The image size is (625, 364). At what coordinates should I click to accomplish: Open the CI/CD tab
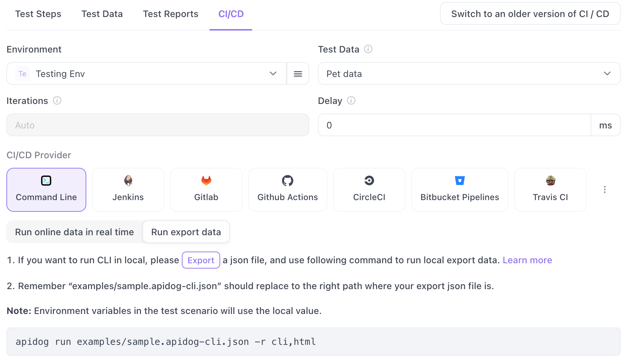pos(231,14)
